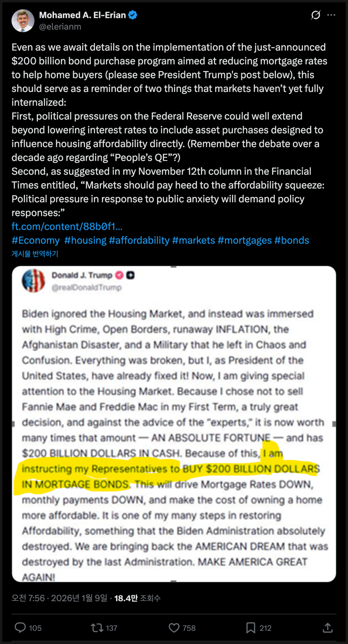Open Mohamed El-Erian's profile avatar

tap(23, 21)
